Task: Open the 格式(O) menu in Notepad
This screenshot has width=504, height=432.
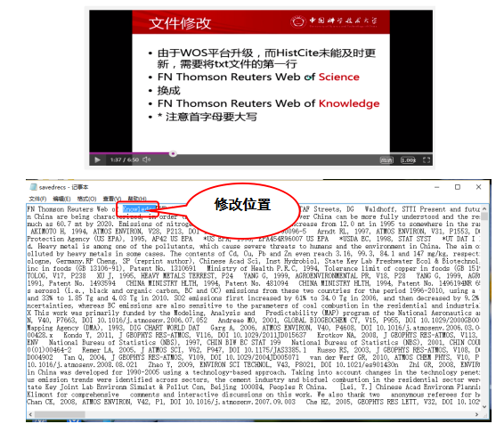Action: tap(86, 199)
